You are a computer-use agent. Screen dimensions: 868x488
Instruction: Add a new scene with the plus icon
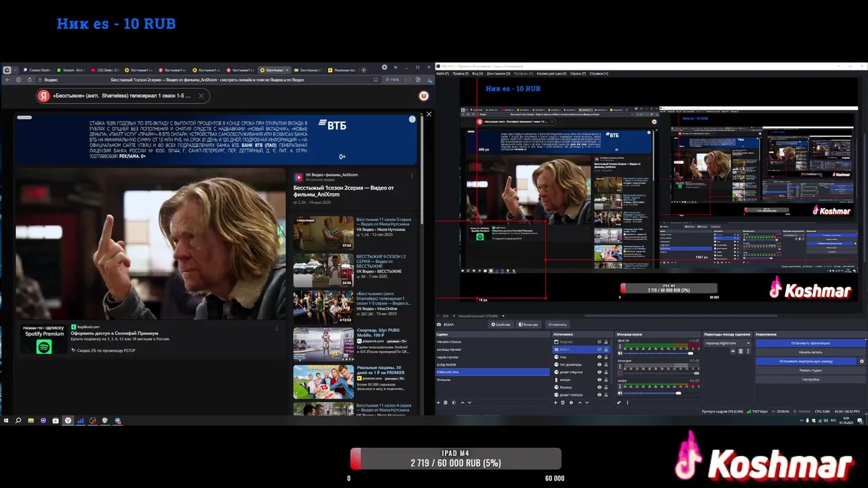[x=438, y=403]
